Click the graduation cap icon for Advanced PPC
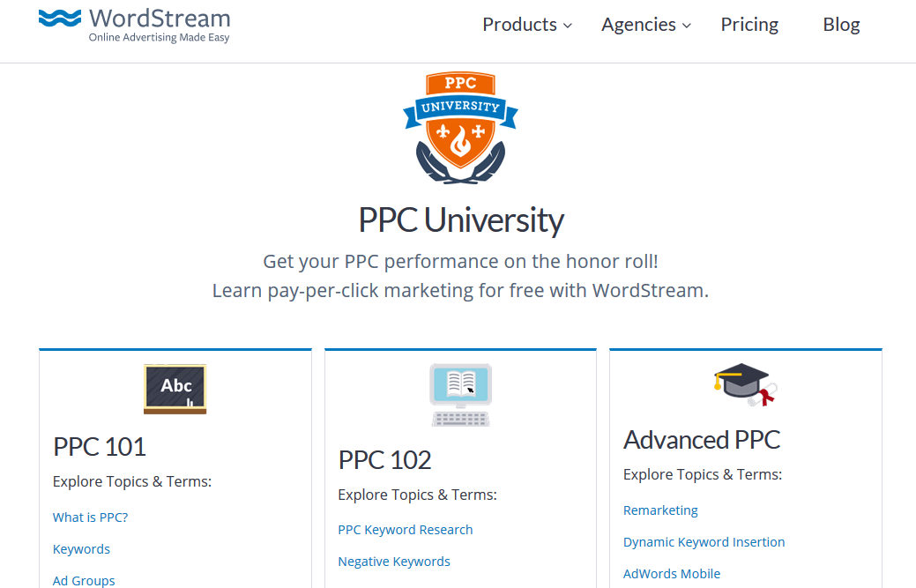This screenshot has width=916, height=588. coord(746,384)
